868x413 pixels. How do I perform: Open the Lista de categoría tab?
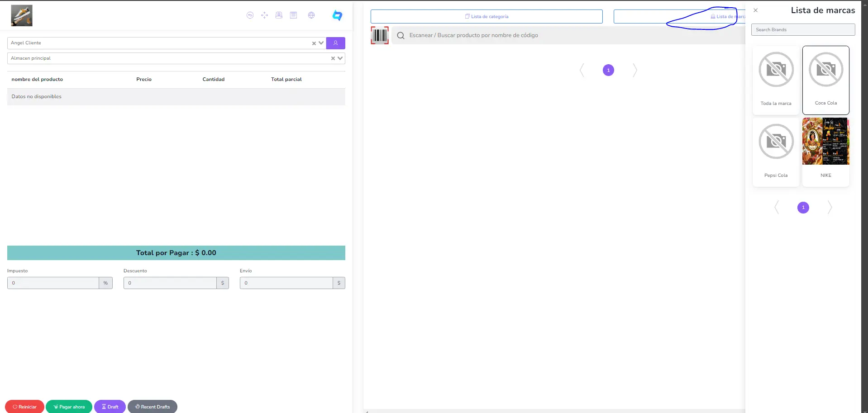point(486,17)
